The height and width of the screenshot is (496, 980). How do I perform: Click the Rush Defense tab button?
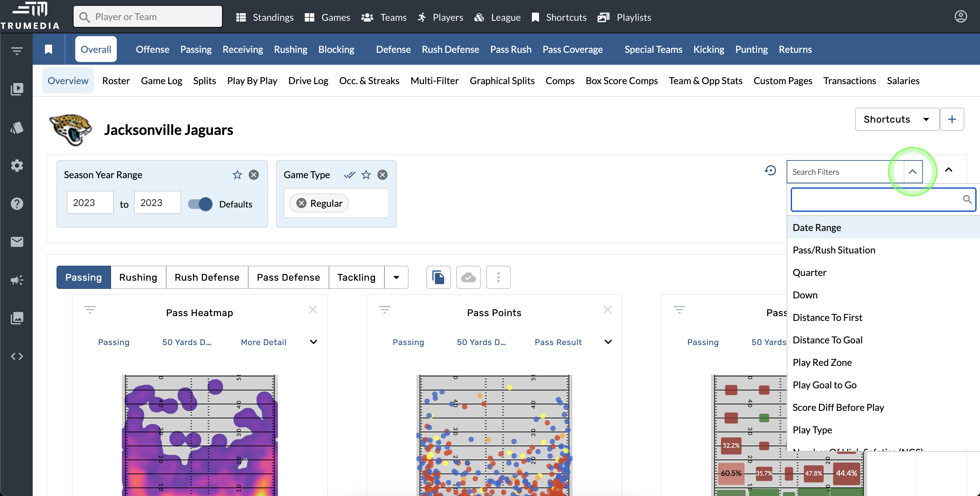pyautogui.click(x=207, y=277)
